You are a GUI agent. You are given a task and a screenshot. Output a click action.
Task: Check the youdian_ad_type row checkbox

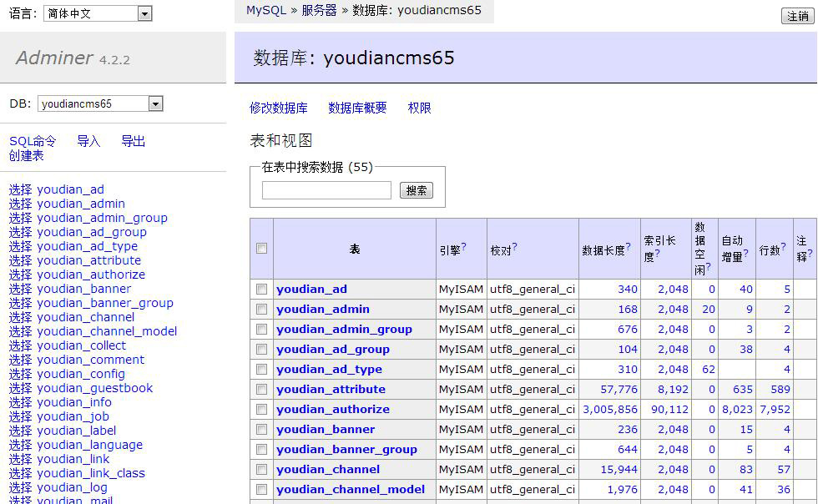(262, 370)
